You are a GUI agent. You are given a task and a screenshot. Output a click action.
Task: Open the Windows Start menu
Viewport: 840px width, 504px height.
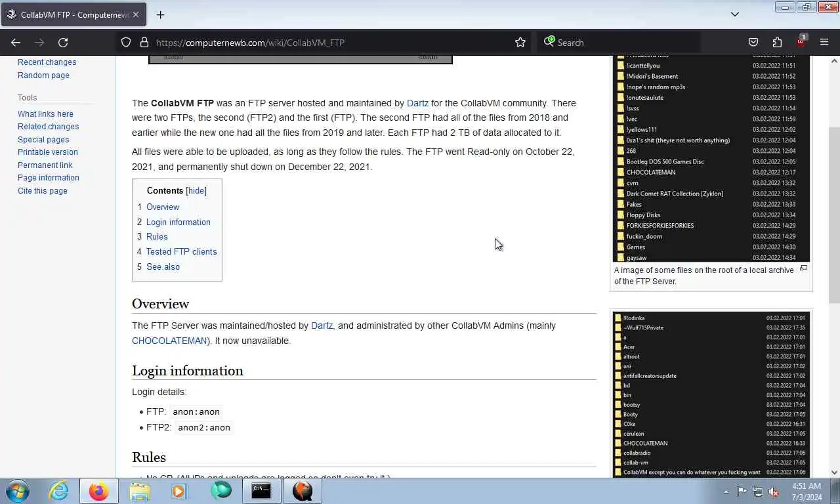(x=18, y=491)
